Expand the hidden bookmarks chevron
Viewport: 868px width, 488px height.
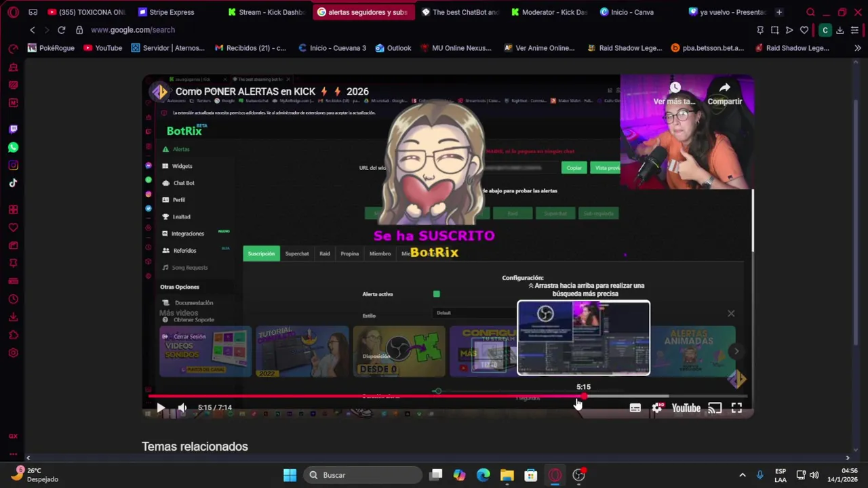(x=857, y=48)
